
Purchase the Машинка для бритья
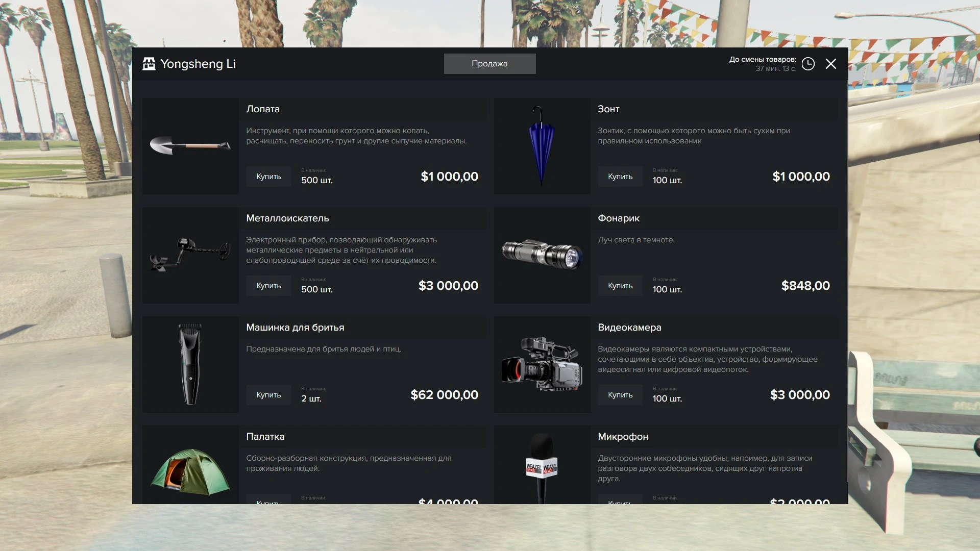[x=268, y=395]
